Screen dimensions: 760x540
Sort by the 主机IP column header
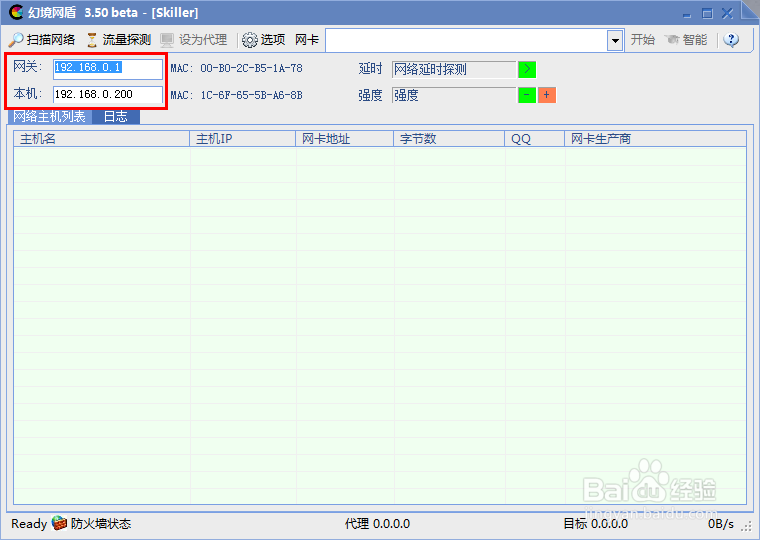click(242, 139)
